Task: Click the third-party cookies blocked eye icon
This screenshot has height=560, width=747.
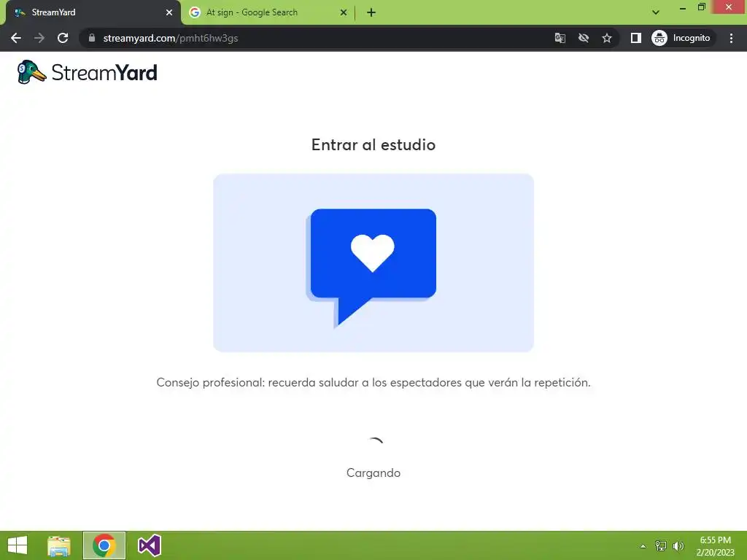Action: coord(584,38)
